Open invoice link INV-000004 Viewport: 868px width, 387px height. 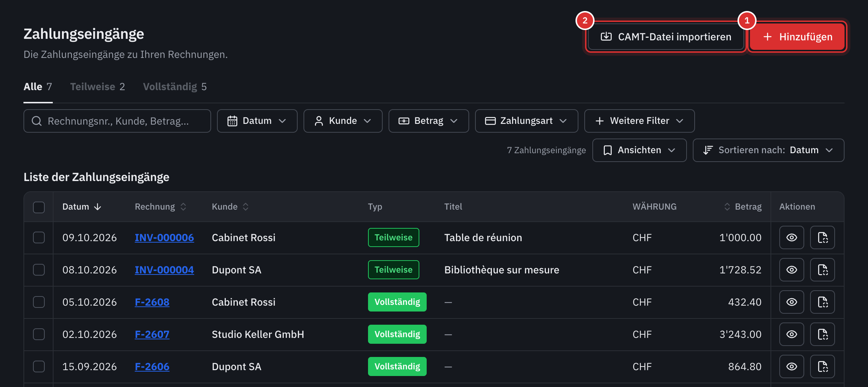(164, 270)
